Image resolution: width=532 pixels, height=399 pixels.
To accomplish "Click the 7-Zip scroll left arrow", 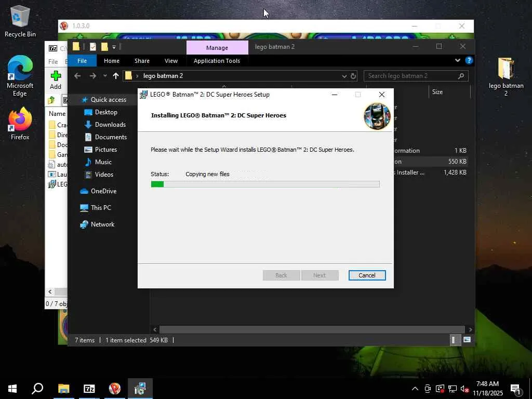I will 50,291.
